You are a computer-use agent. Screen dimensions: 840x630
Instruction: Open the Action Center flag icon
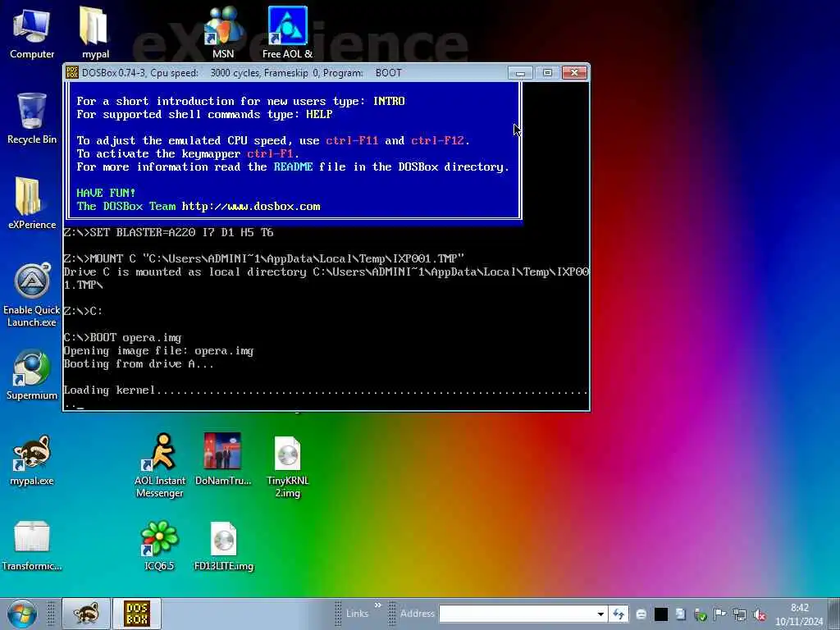point(719,614)
